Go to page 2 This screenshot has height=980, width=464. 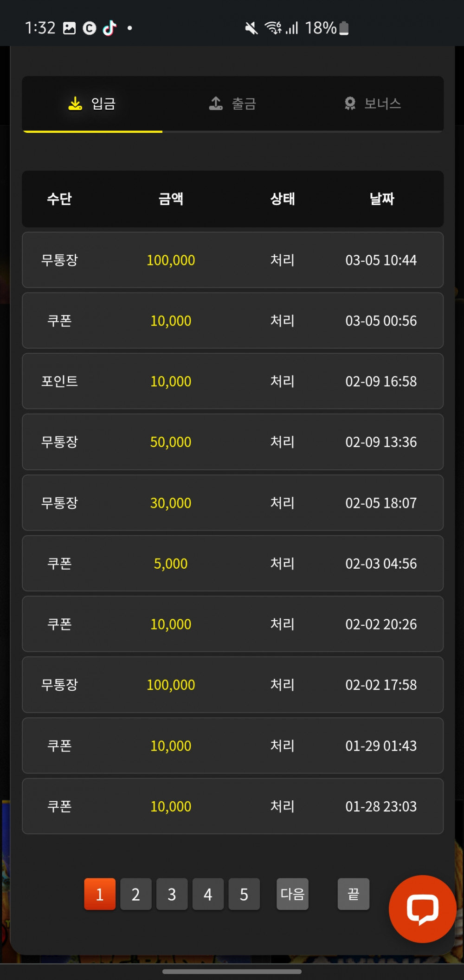point(136,894)
